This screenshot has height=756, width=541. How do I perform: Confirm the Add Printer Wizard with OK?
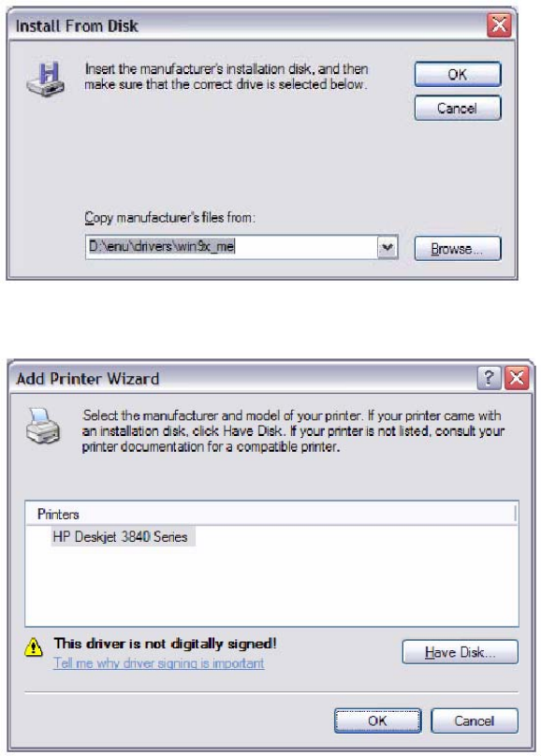click(377, 720)
